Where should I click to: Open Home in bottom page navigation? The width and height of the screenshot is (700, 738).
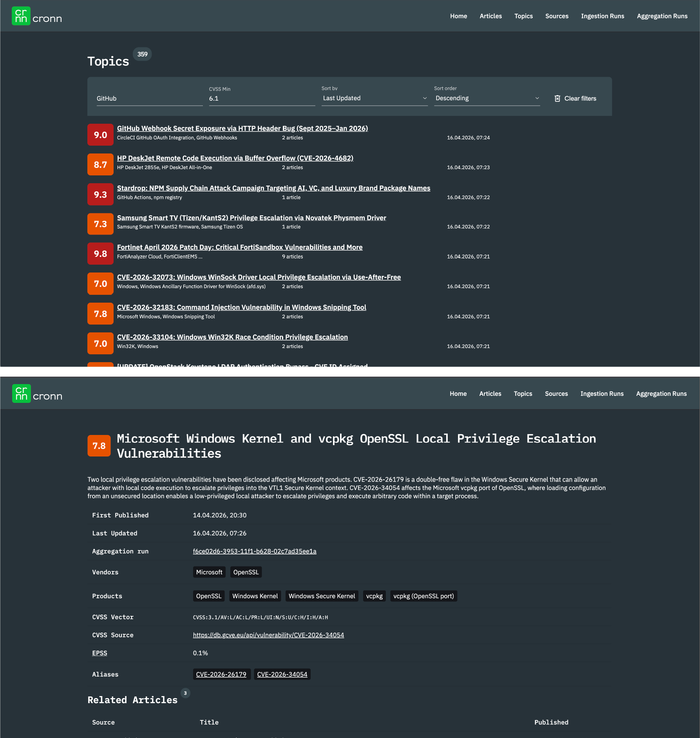coord(458,393)
